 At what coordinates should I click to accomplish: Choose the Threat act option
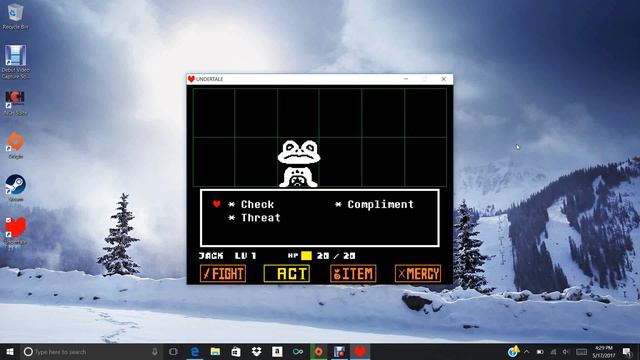tap(261, 218)
